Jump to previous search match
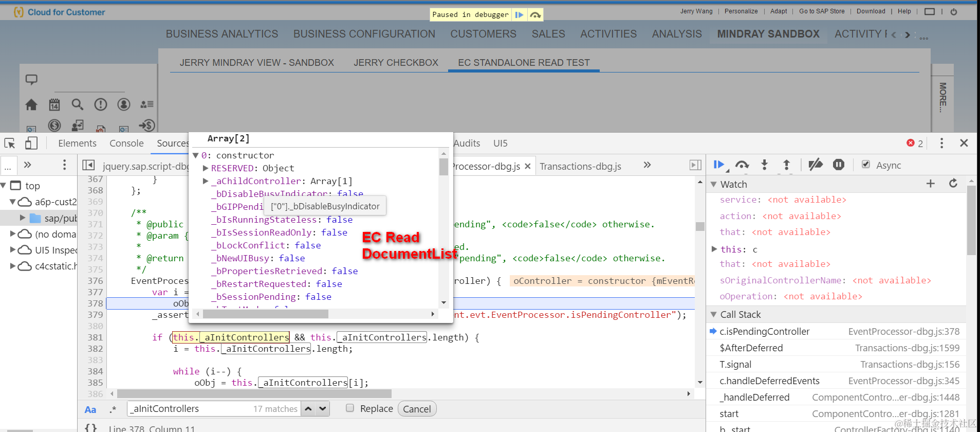The height and width of the screenshot is (432, 980). coord(308,409)
